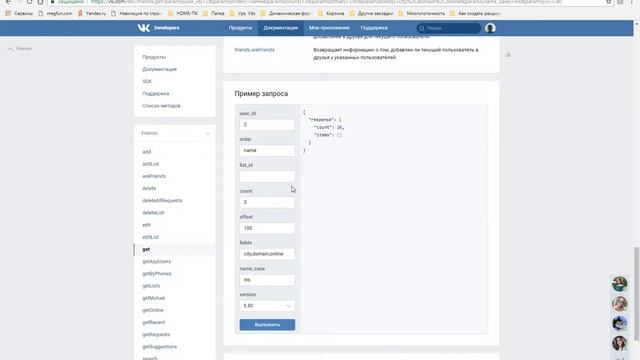
Task: Open the Поддержка header tab
Action: coord(374,28)
